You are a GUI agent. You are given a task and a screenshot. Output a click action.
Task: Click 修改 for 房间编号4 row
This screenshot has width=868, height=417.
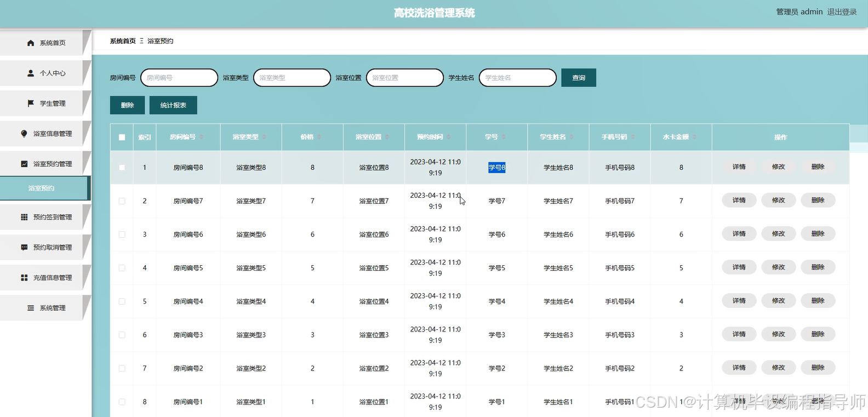coord(779,300)
